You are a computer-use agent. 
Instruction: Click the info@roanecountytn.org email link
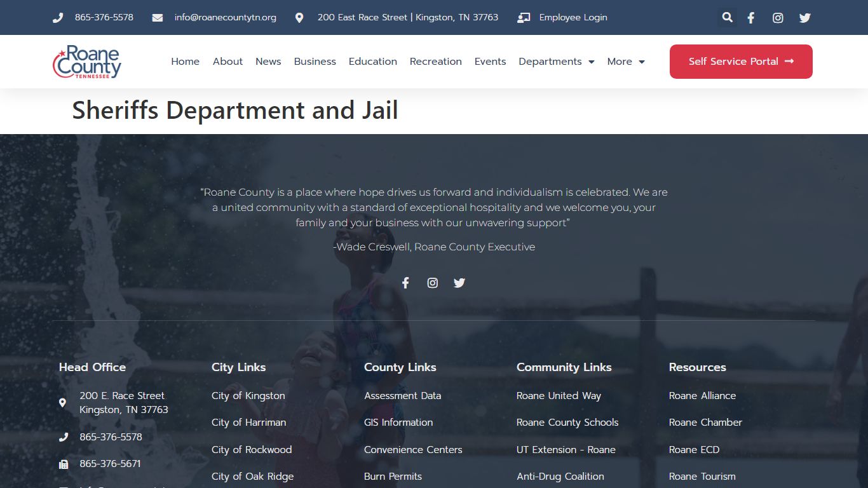click(x=225, y=17)
